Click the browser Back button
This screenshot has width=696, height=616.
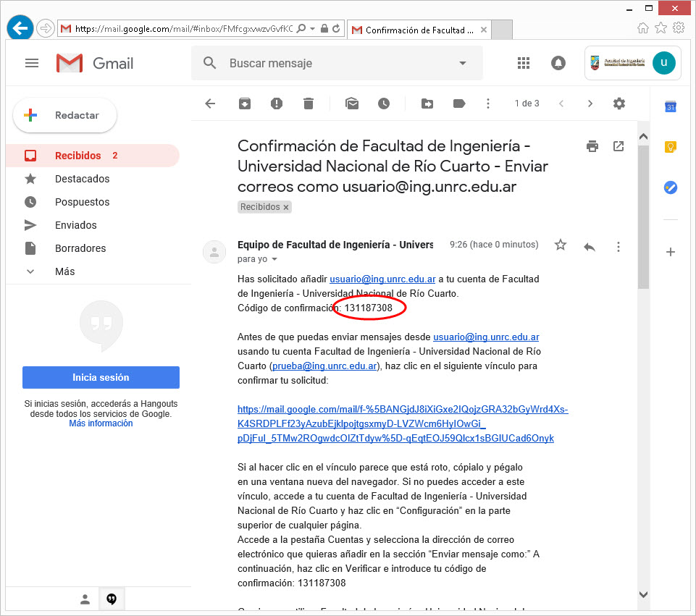[x=20, y=28]
